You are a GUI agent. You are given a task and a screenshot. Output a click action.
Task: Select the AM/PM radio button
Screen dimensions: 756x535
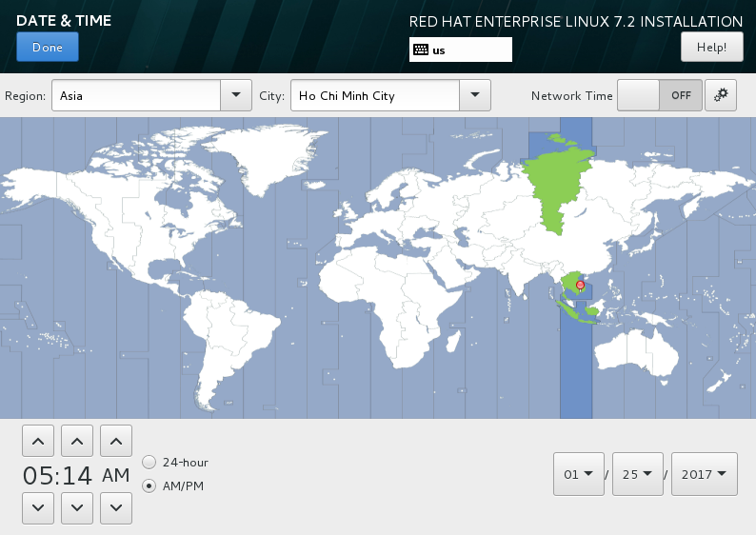pyautogui.click(x=149, y=485)
